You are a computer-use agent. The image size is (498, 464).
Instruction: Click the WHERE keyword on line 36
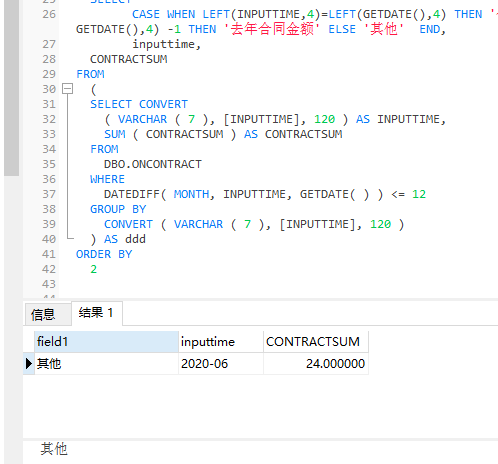point(107,179)
